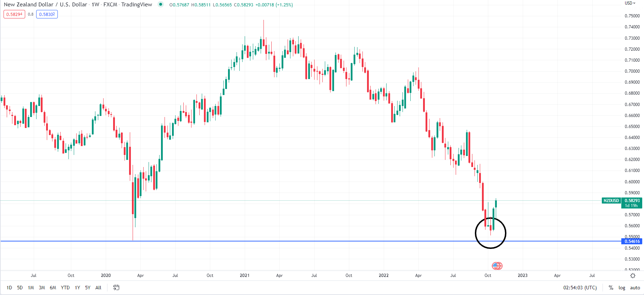Click the 2021 time axis label
The width and height of the screenshot is (644, 295).
coord(245,275)
